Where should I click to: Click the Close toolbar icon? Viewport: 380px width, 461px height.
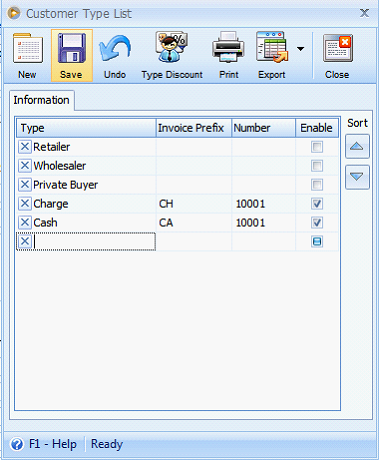point(337,55)
